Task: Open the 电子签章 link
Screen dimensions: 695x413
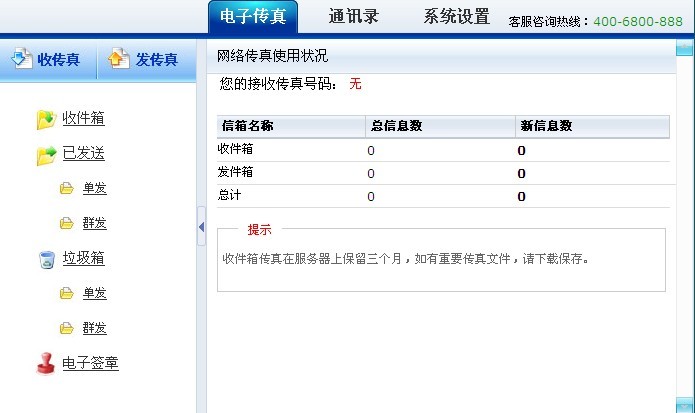Action: point(90,363)
